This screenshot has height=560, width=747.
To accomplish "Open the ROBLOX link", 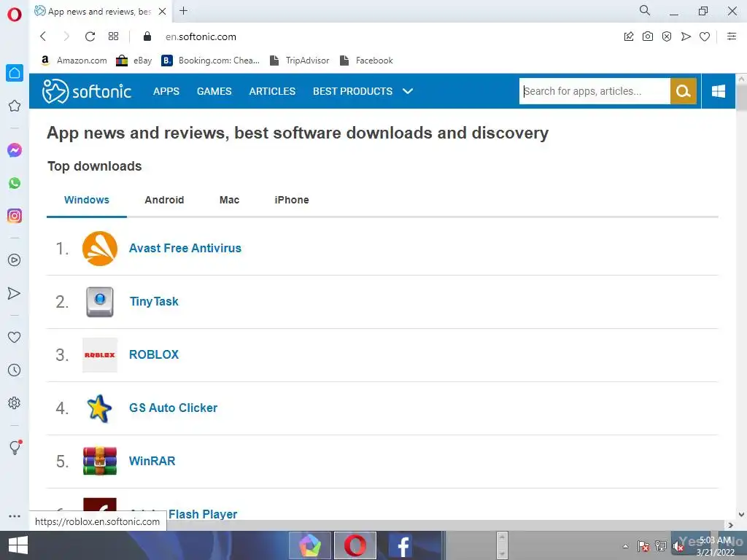I will (x=154, y=355).
